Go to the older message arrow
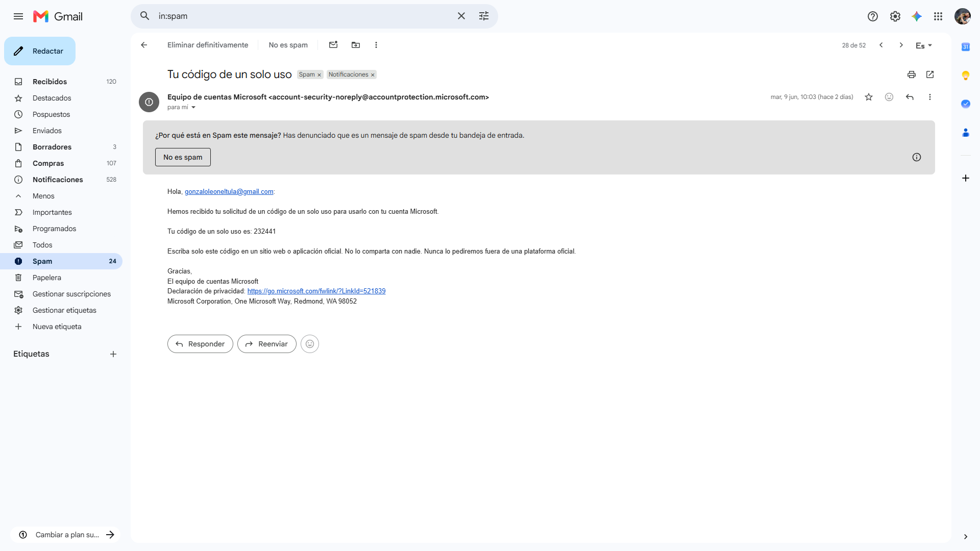This screenshot has height=551, width=980. pos(901,45)
